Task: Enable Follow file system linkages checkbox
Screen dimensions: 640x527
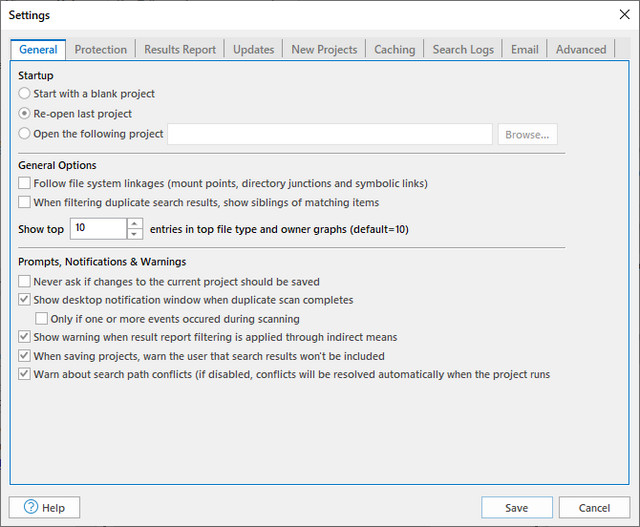Action: coord(25,184)
